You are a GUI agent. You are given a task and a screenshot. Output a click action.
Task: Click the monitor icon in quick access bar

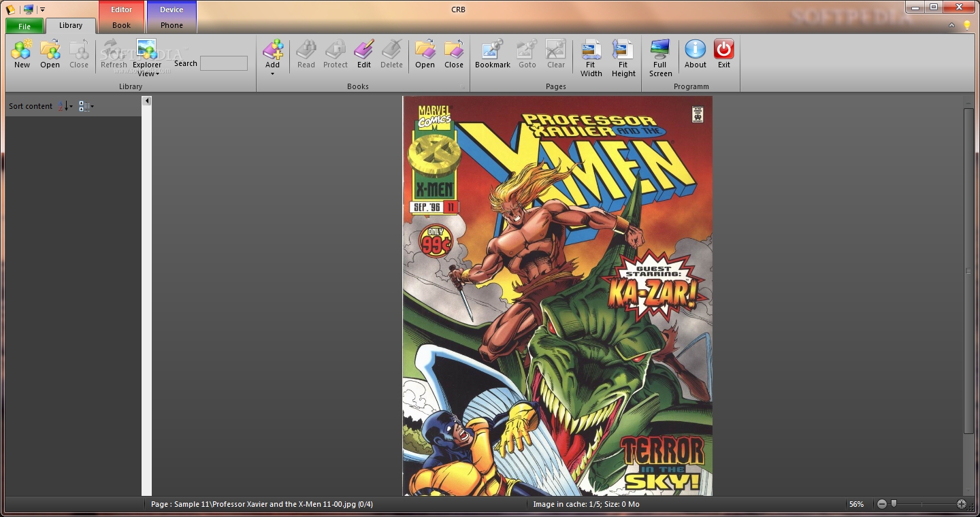[28, 10]
